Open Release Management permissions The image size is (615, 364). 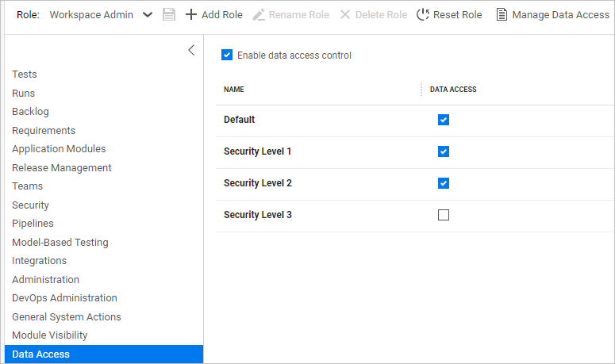[61, 167]
